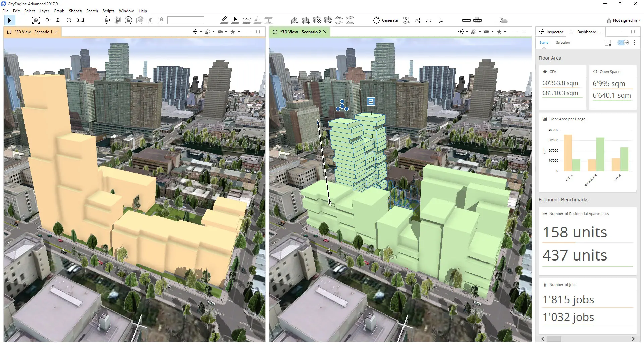Viewport: 644px width, 346px height.
Task: Toggle the camera lock icon in the toolbar
Action: (161, 20)
